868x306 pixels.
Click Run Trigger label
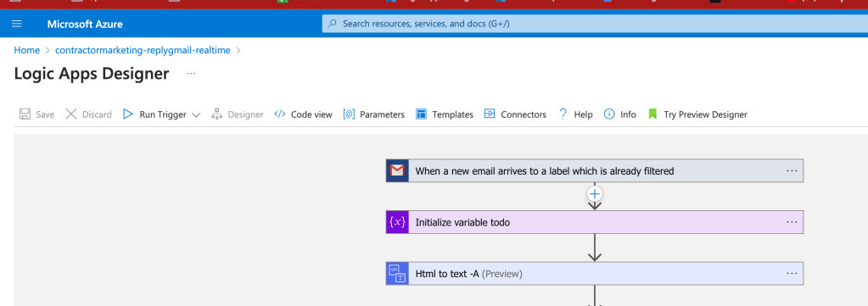point(163,114)
